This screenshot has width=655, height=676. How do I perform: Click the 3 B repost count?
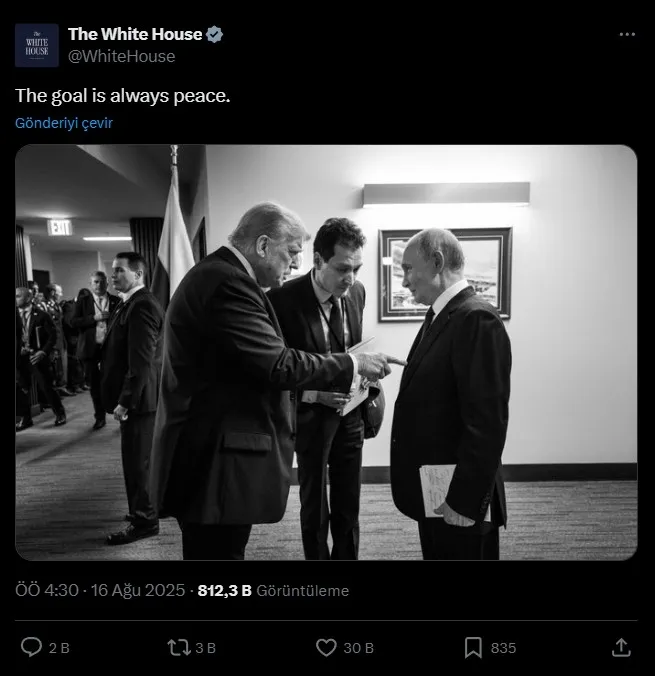(205, 648)
